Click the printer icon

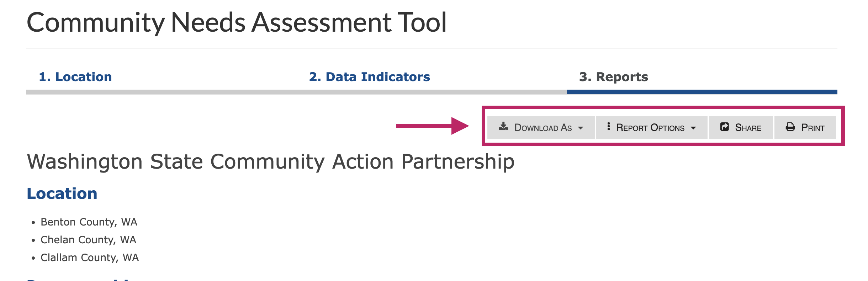790,127
